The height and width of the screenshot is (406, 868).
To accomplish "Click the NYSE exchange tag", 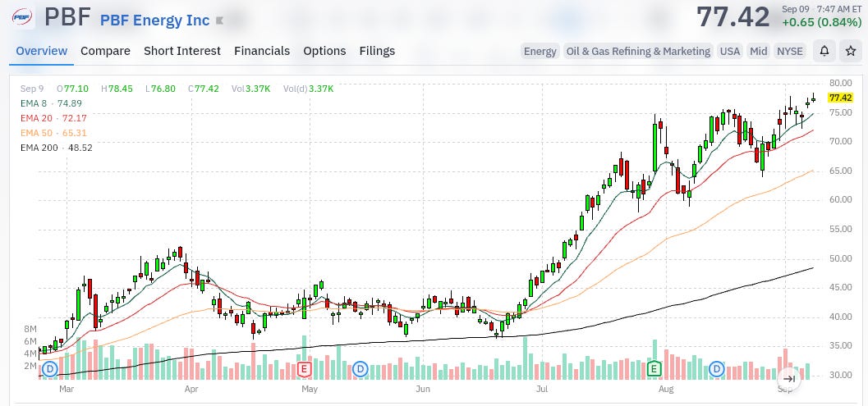I will coord(790,52).
